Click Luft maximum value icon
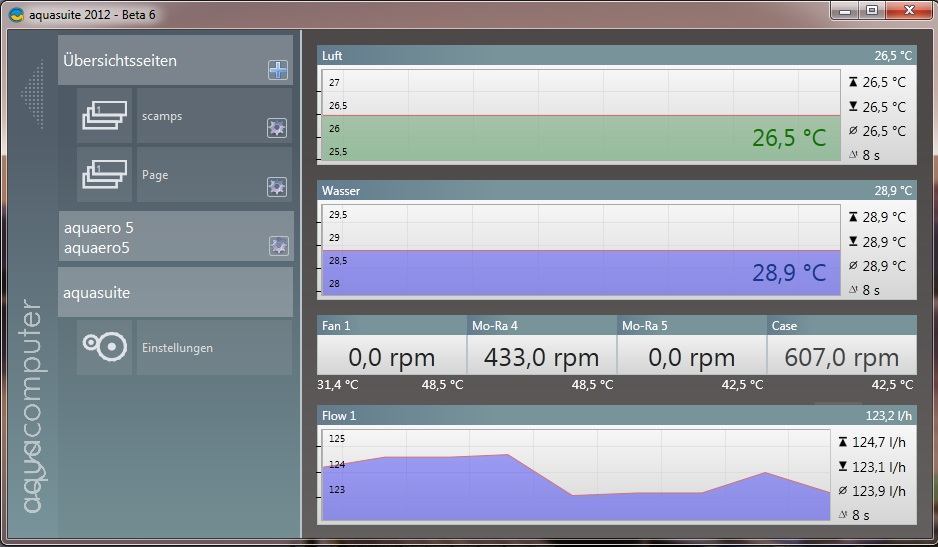Screen dimensions: 938x547 (x=853, y=81)
